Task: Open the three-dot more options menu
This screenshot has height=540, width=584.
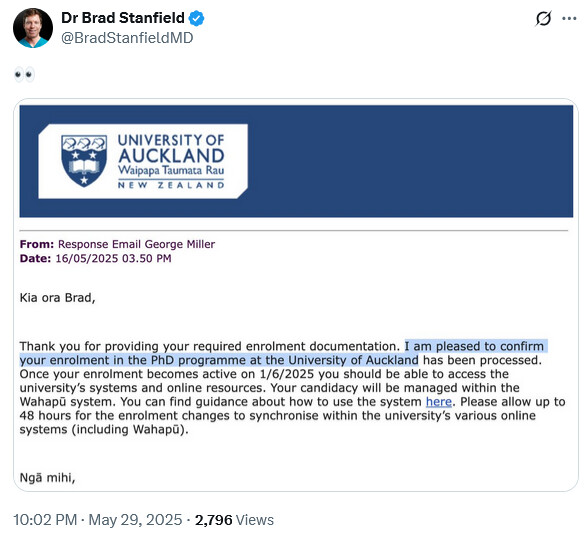Action: click(569, 18)
